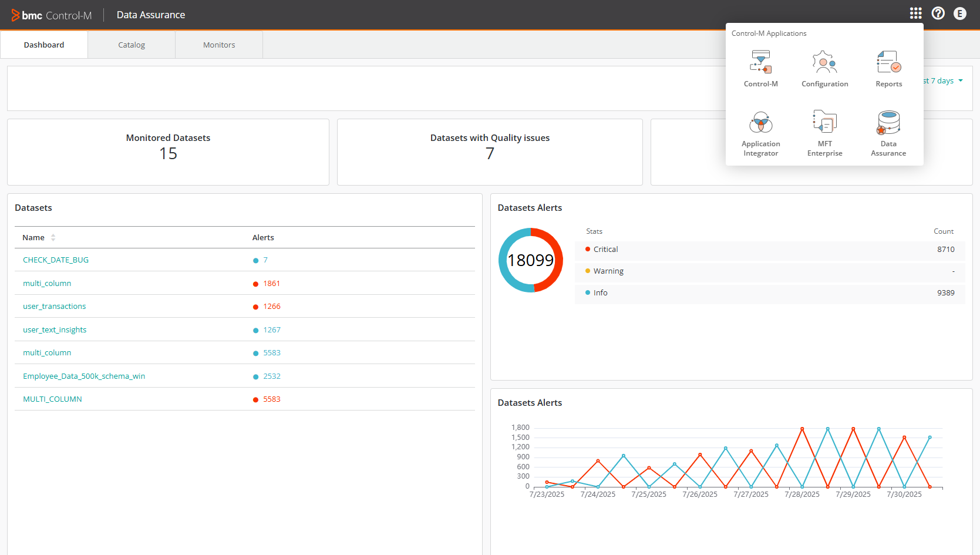Click the red Critical legend dot
The height and width of the screenshot is (555, 980).
pyautogui.click(x=588, y=250)
